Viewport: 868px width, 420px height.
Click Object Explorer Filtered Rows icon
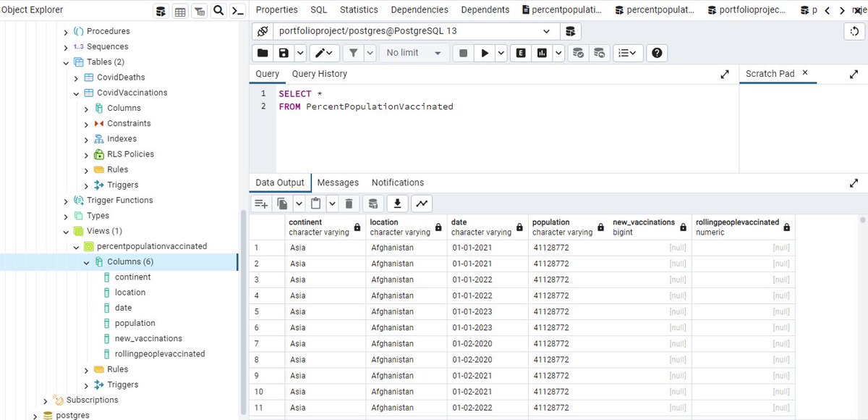pyautogui.click(x=199, y=11)
